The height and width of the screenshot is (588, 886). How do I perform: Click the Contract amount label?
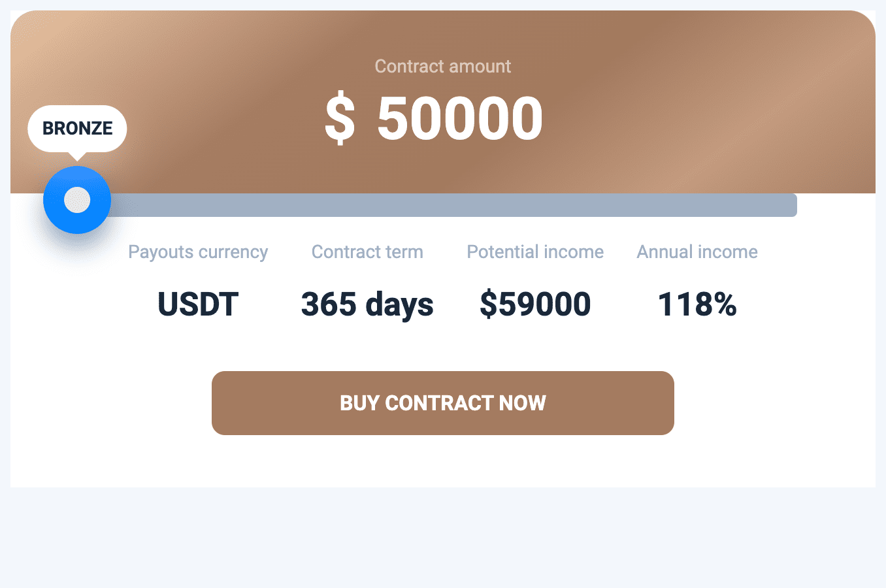(x=442, y=67)
